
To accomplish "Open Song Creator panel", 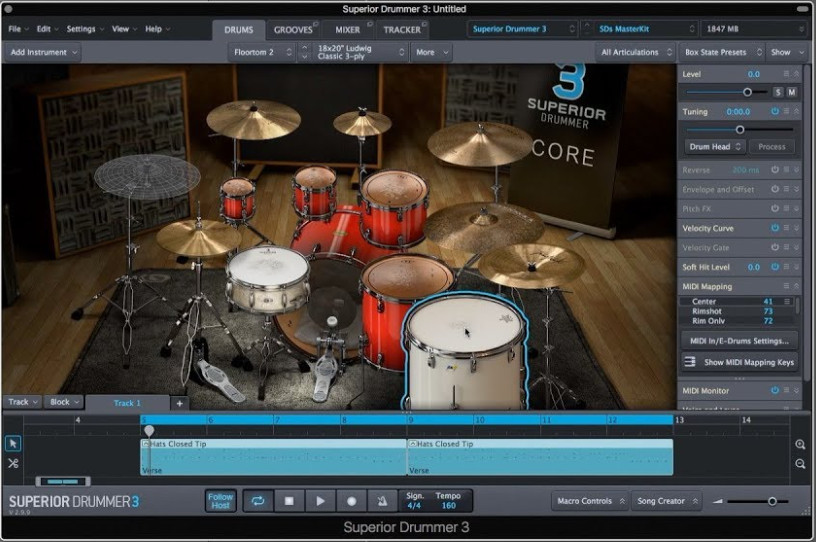I will [x=666, y=501].
